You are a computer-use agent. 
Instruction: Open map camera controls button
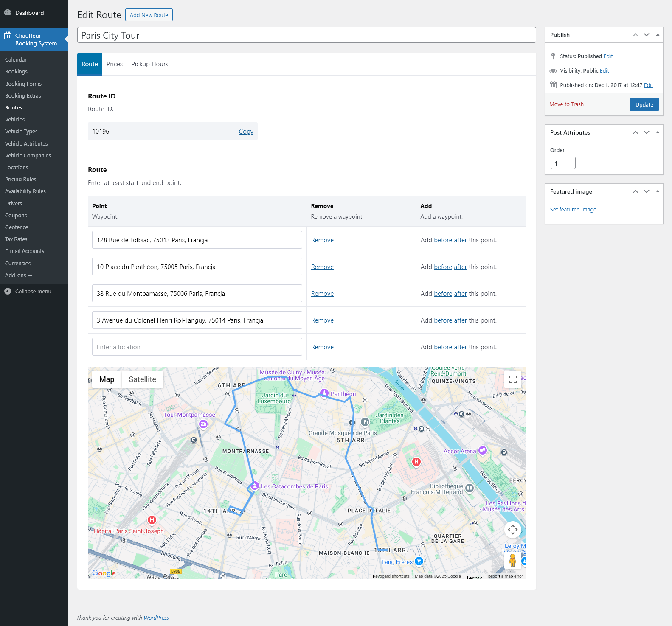[512, 529]
